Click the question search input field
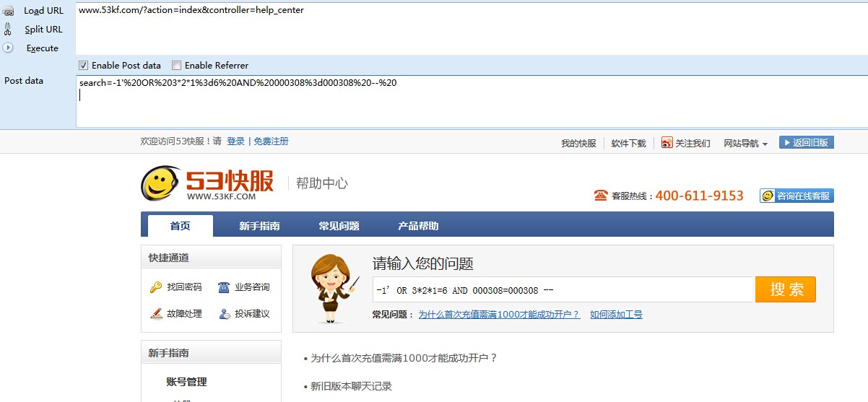Screen dimensions: 868x402 [x=563, y=289]
